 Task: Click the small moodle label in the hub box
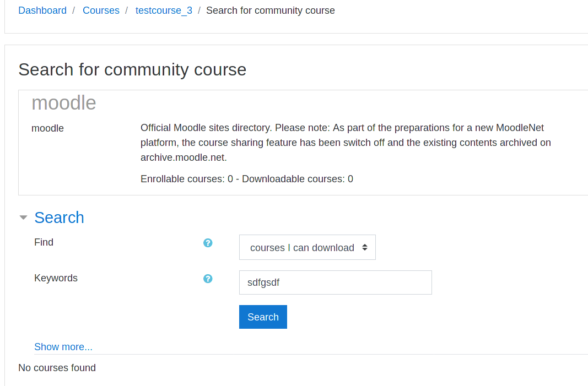coord(47,128)
